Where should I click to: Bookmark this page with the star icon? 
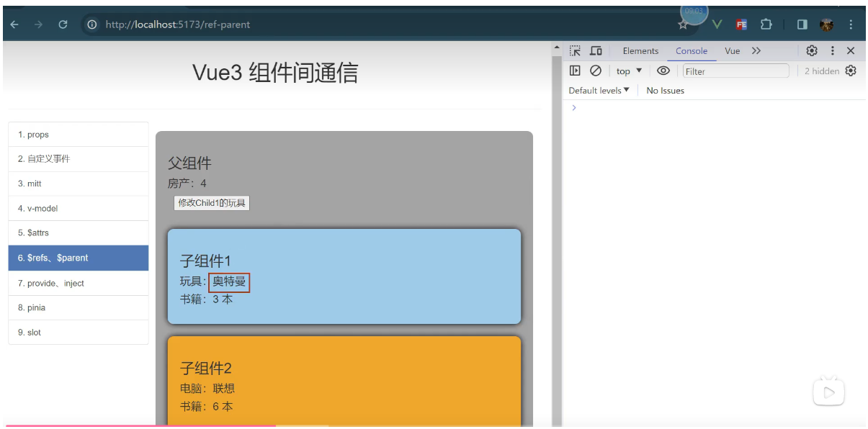(x=683, y=25)
